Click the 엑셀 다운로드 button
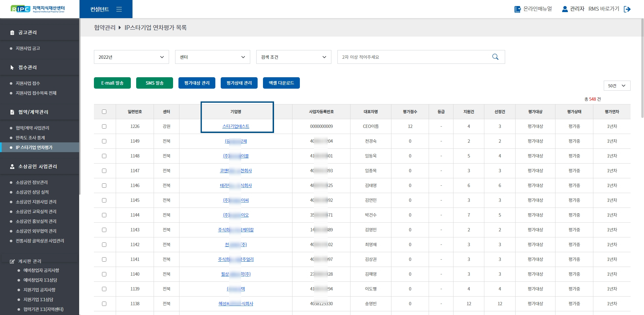 [281, 83]
